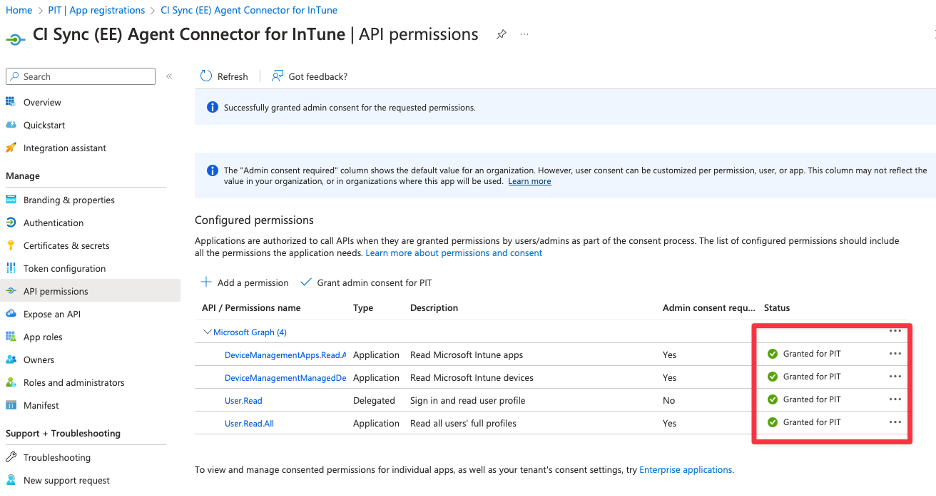The height and width of the screenshot is (496, 936).
Task: Click the Refresh circular arrow icon
Action: click(206, 76)
